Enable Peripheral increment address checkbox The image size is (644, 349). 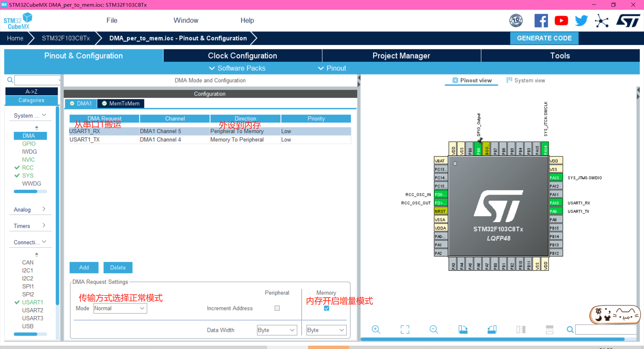click(277, 308)
